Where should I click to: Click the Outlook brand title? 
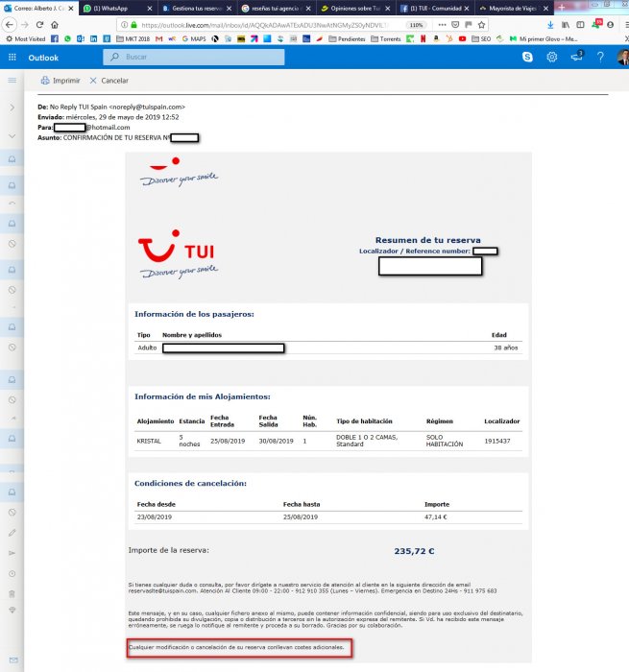(x=43, y=58)
